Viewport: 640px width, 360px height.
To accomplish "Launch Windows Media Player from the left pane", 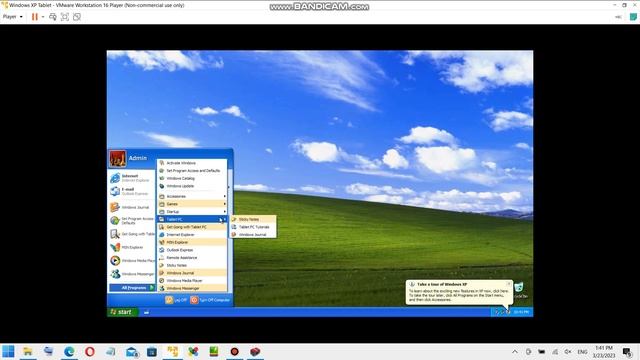I will click(131, 260).
